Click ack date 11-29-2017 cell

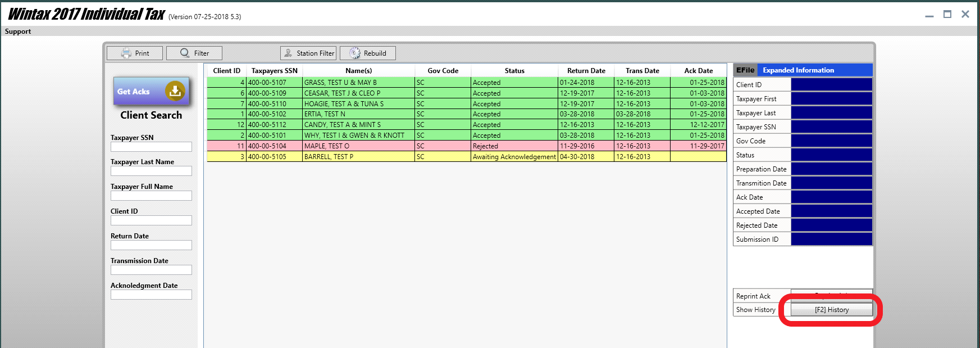pos(699,146)
